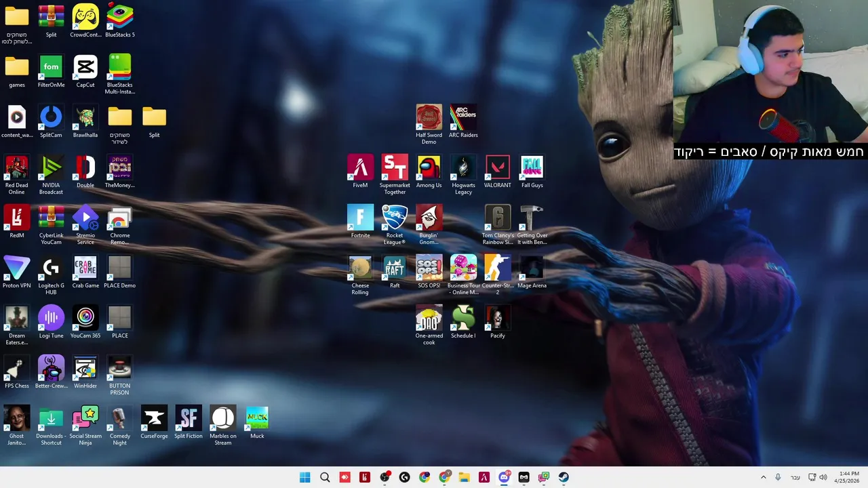This screenshot has width=868, height=488.
Task: Switch to Discord in the taskbar
Action: tap(504, 477)
